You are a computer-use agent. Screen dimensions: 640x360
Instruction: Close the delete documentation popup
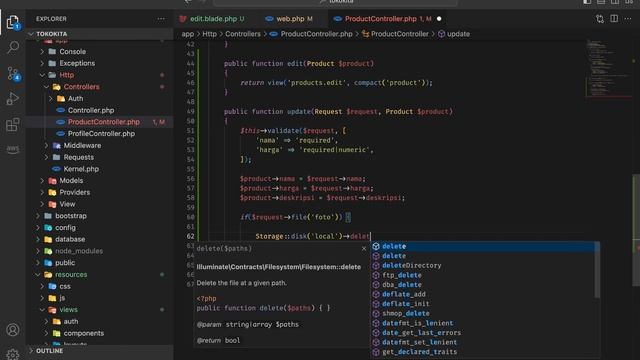[x=364, y=248]
